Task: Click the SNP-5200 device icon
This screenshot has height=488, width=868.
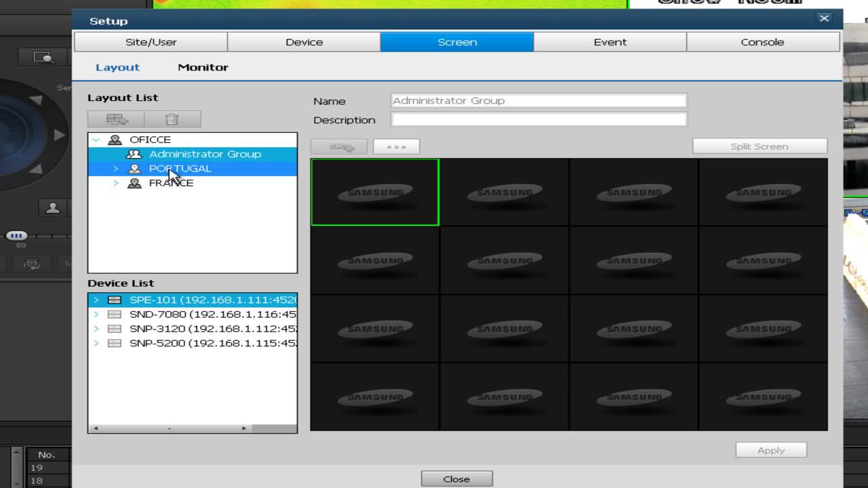Action: coord(115,343)
